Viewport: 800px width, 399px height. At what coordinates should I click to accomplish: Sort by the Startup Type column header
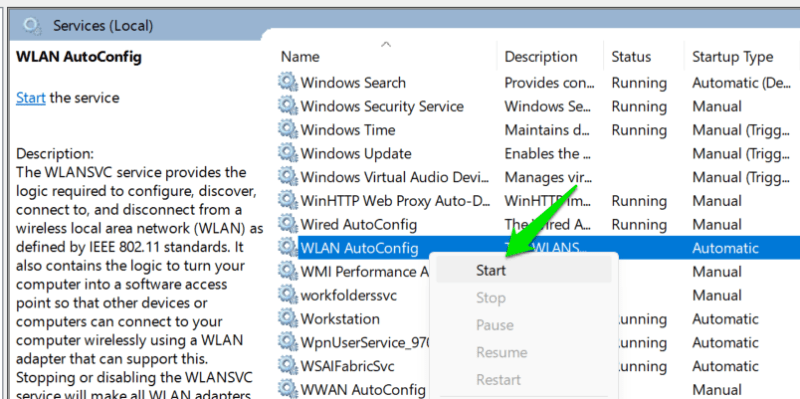pyautogui.click(x=733, y=57)
